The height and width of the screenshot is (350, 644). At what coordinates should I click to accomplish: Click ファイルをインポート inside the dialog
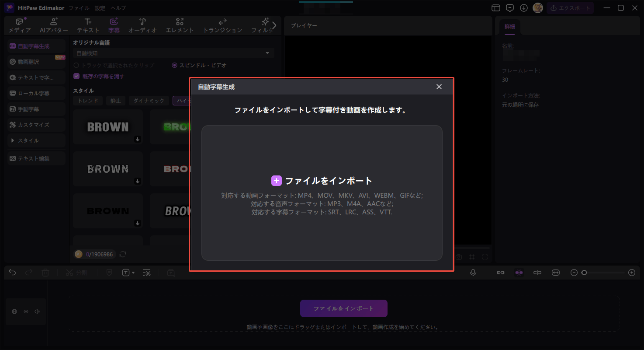322,180
